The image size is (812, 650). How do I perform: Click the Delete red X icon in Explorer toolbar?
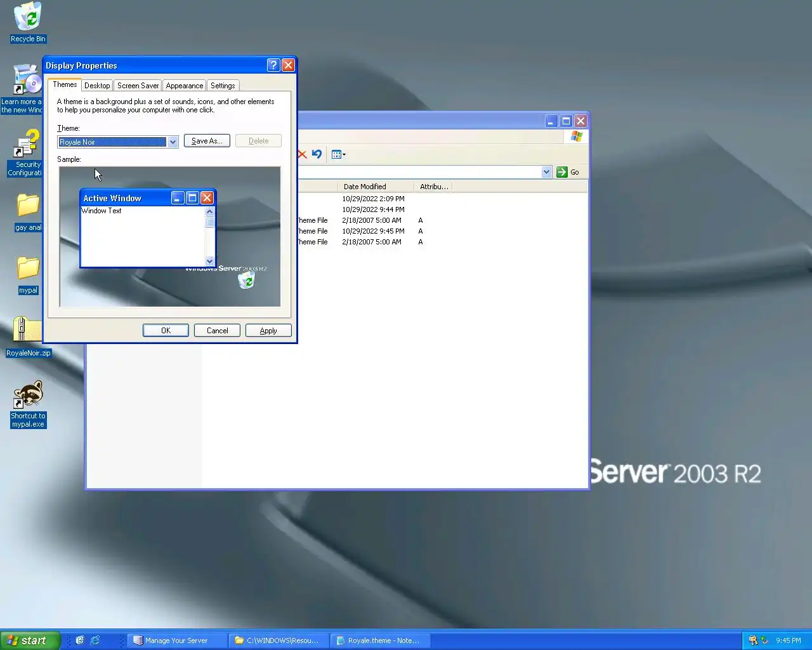pyautogui.click(x=302, y=154)
